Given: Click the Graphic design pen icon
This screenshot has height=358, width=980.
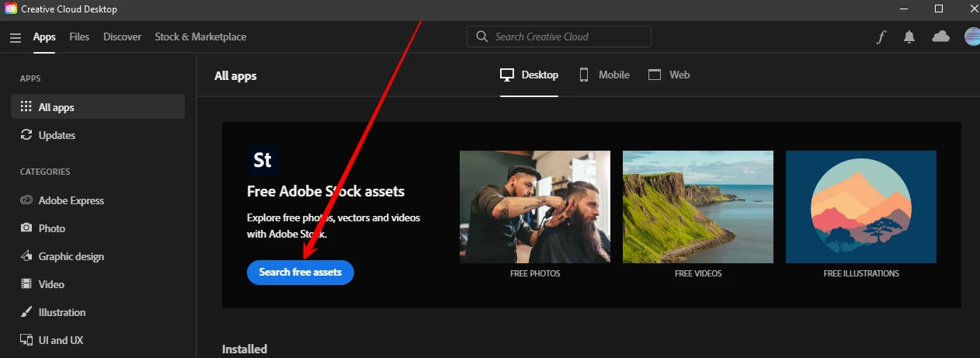Looking at the screenshot, I should tap(26, 256).
